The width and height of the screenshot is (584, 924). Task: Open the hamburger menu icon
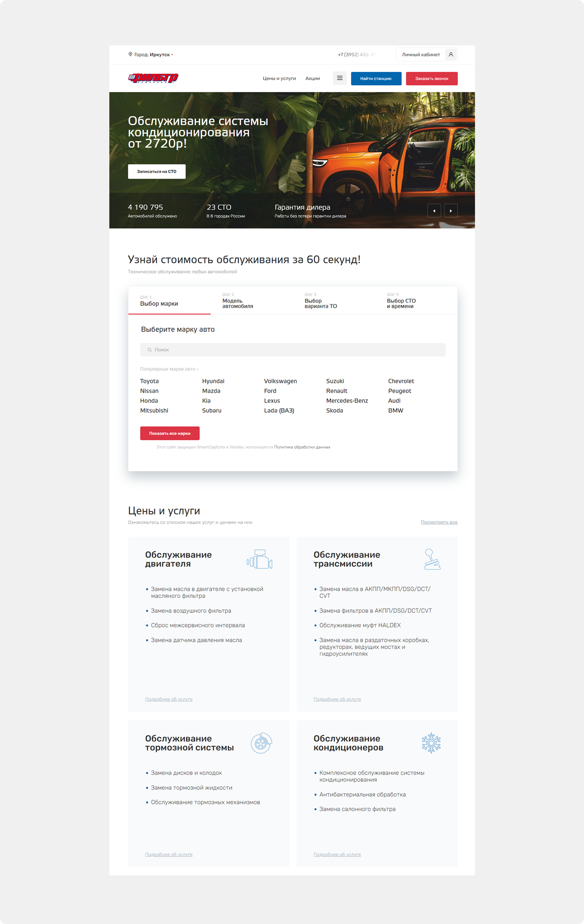click(x=339, y=78)
